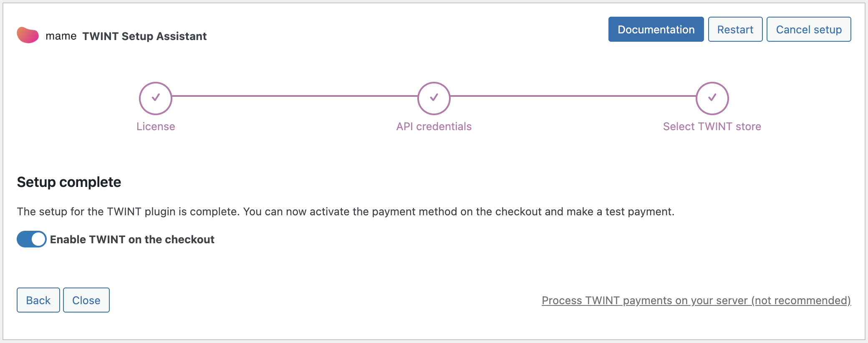
Task: Open the Documentation page
Action: coord(656,30)
